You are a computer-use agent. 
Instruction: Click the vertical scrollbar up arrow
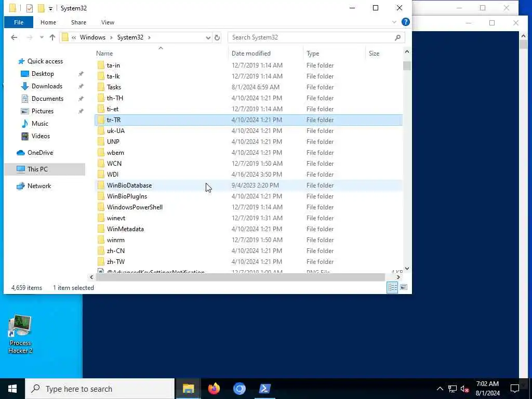[x=407, y=51]
